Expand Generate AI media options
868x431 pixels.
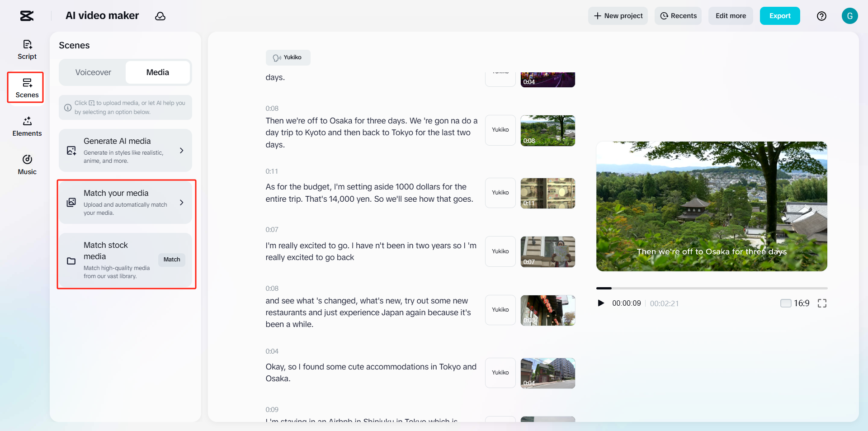pos(182,151)
